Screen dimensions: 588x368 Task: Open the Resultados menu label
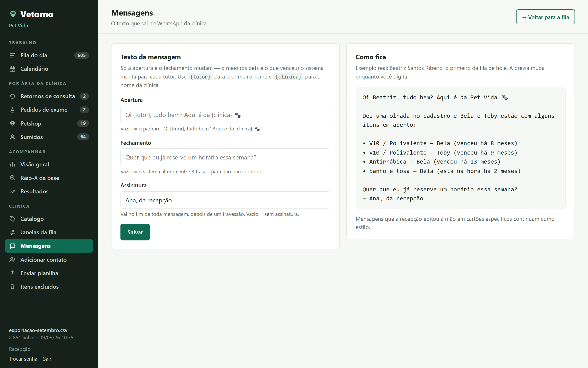[35, 192]
